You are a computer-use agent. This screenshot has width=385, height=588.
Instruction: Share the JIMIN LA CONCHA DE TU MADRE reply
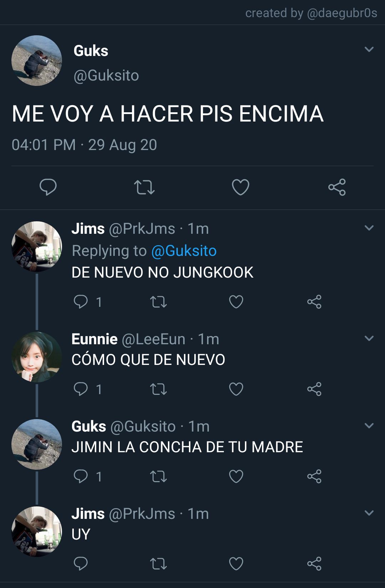click(314, 476)
